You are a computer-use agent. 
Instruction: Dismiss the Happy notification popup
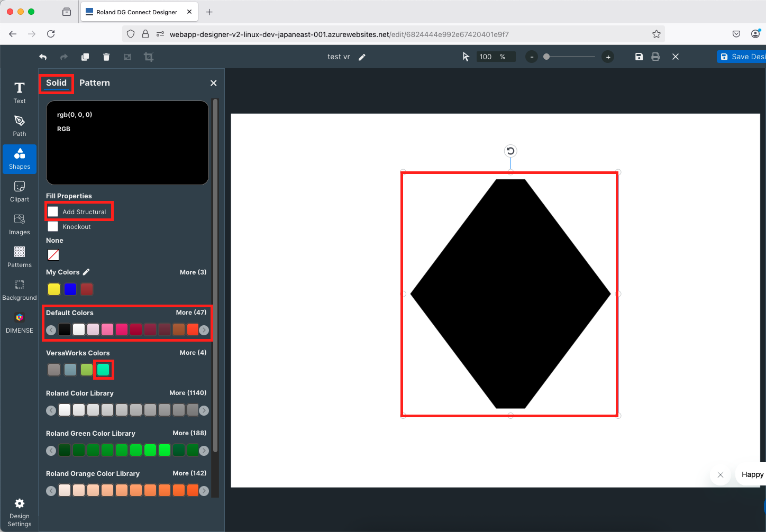[x=721, y=475]
